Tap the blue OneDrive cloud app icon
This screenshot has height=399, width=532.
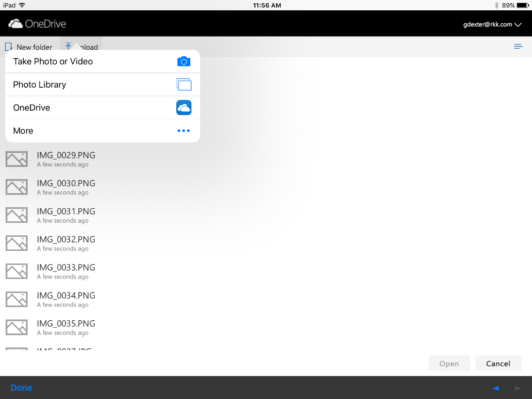coord(184,108)
